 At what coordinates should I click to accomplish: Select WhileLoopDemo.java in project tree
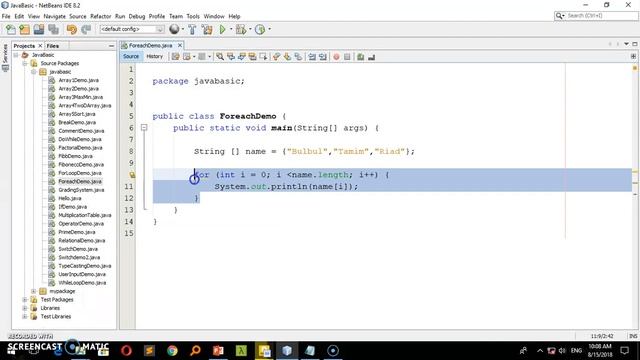tap(82, 282)
